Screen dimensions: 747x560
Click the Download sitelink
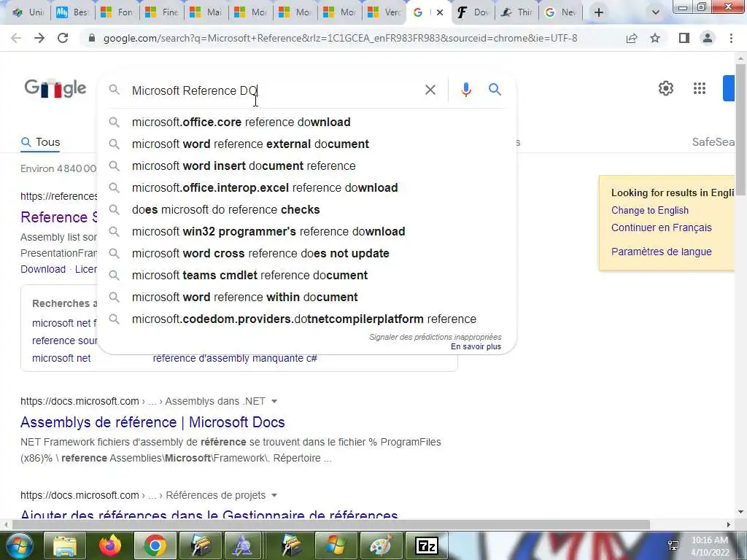click(43, 269)
